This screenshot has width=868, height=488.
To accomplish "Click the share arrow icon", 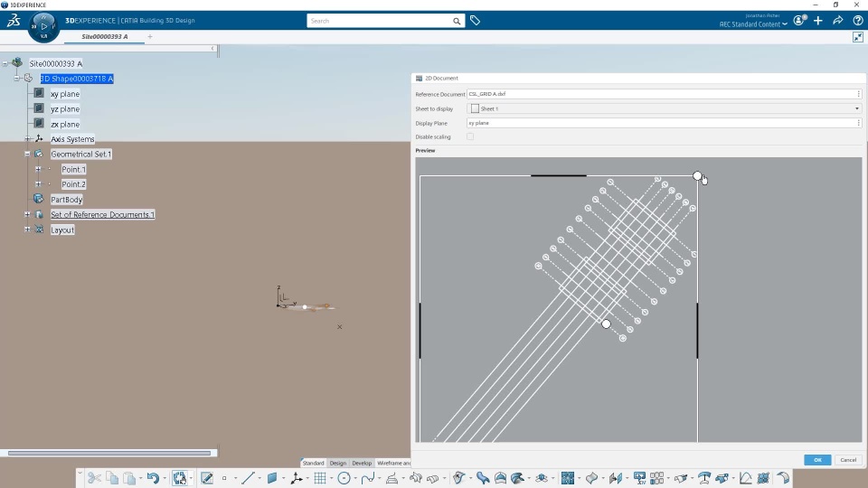I will pos(837,21).
